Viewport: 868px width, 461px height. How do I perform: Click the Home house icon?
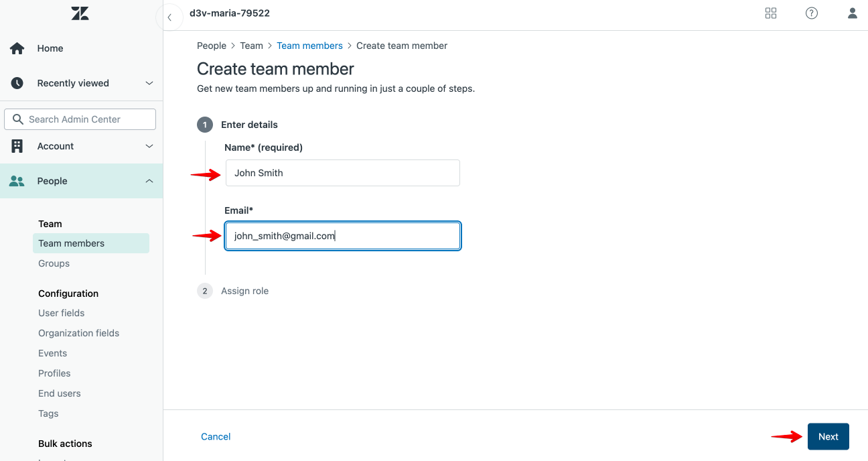tap(17, 48)
